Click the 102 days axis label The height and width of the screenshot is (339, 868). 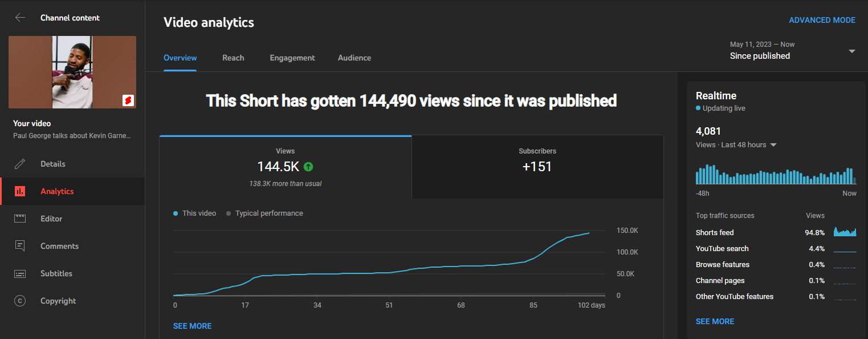point(592,305)
